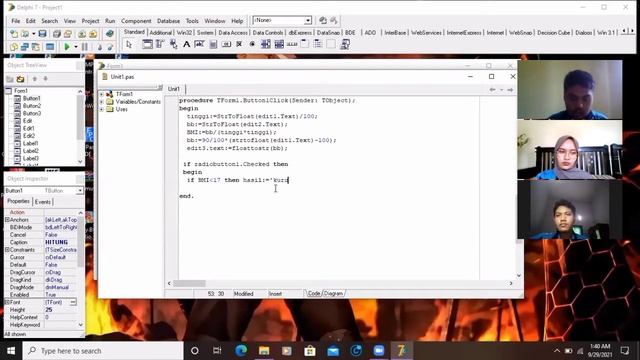640x360 pixels.
Task: Expand the Constraints property
Action: (x=7, y=250)
